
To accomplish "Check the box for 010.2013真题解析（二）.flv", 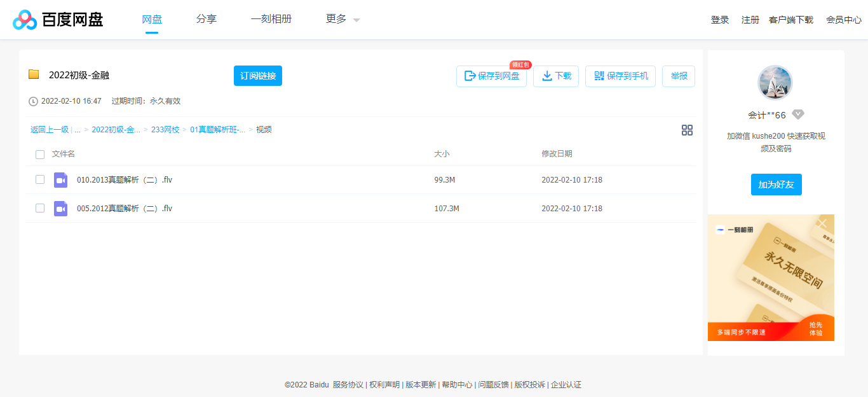I will pos(40,180).
